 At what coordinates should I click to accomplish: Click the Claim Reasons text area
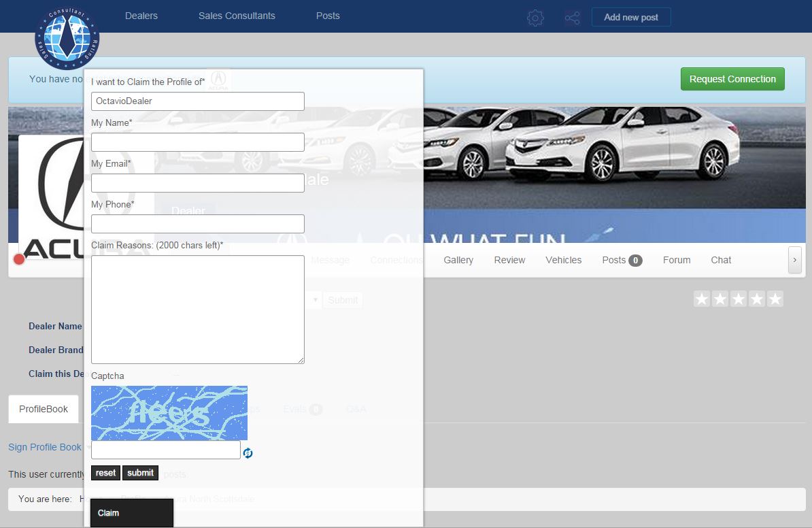pos(198,310)
